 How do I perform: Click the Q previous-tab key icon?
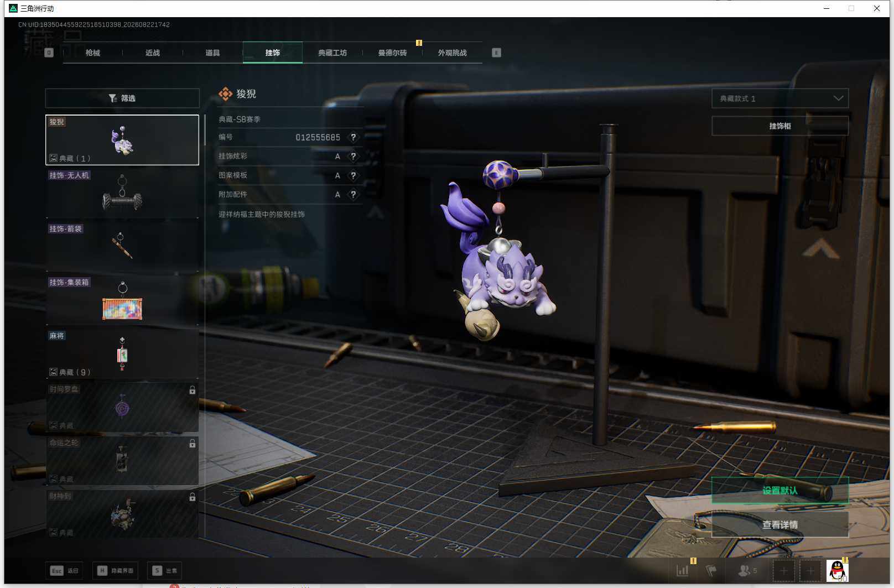coord(49,53)
